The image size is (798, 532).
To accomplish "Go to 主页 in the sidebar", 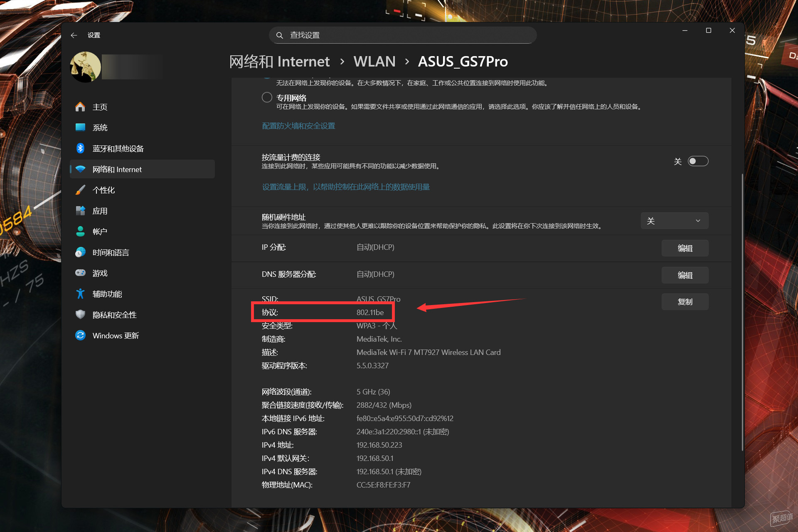I will point(142,107).
